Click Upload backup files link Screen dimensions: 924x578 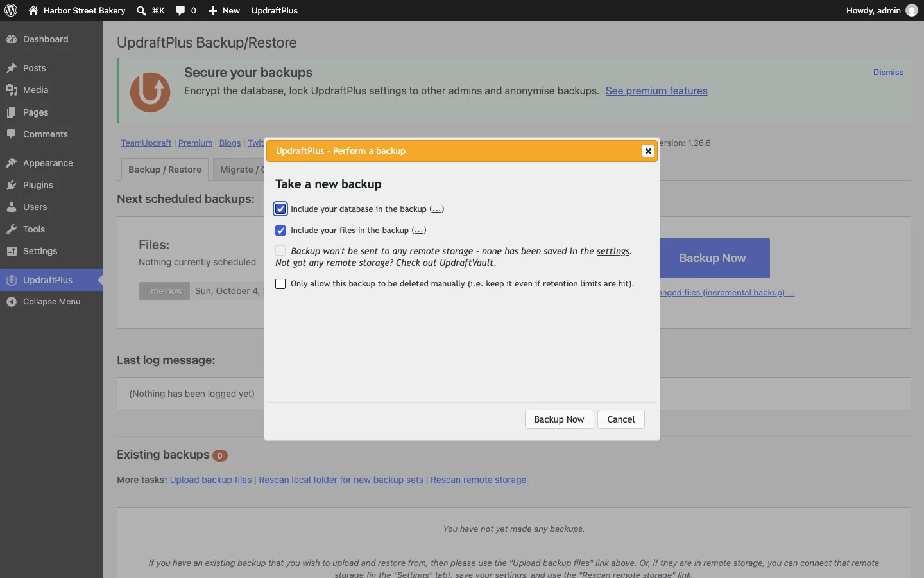[210, 480]
